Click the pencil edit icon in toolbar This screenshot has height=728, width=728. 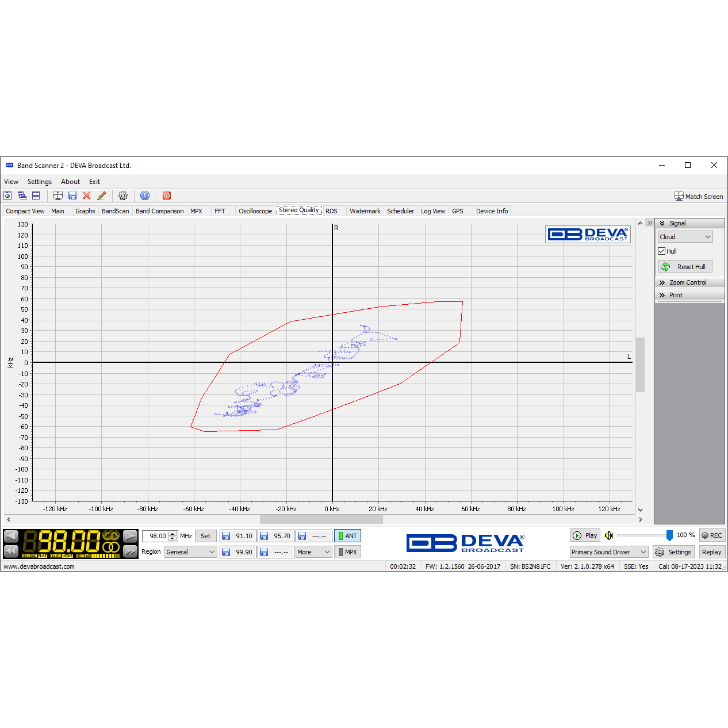click(102, 196)
